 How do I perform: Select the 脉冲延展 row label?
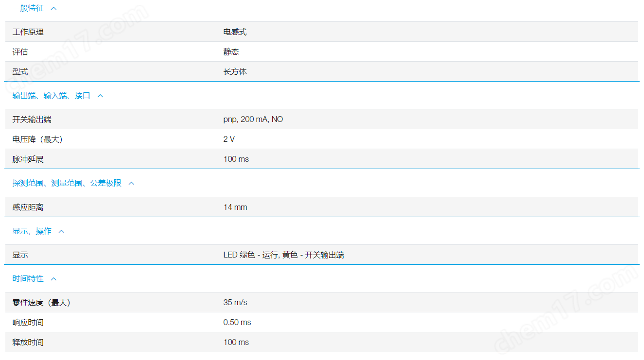click(x=28, y=159)
